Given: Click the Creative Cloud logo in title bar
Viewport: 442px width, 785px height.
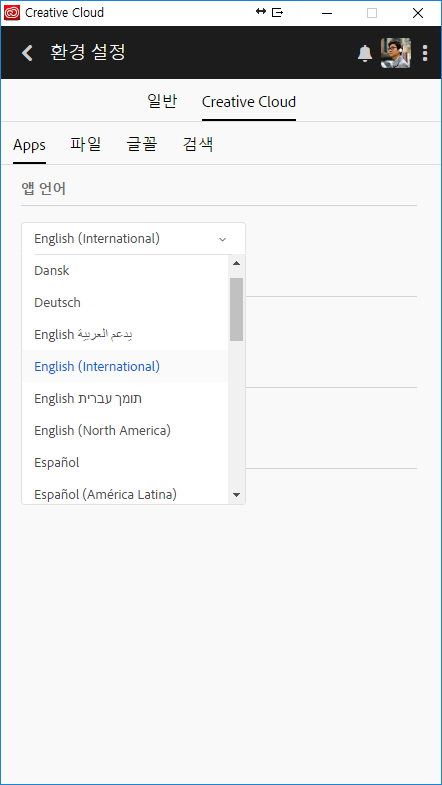Looking at the screenshot, I should tap(12, 13).
